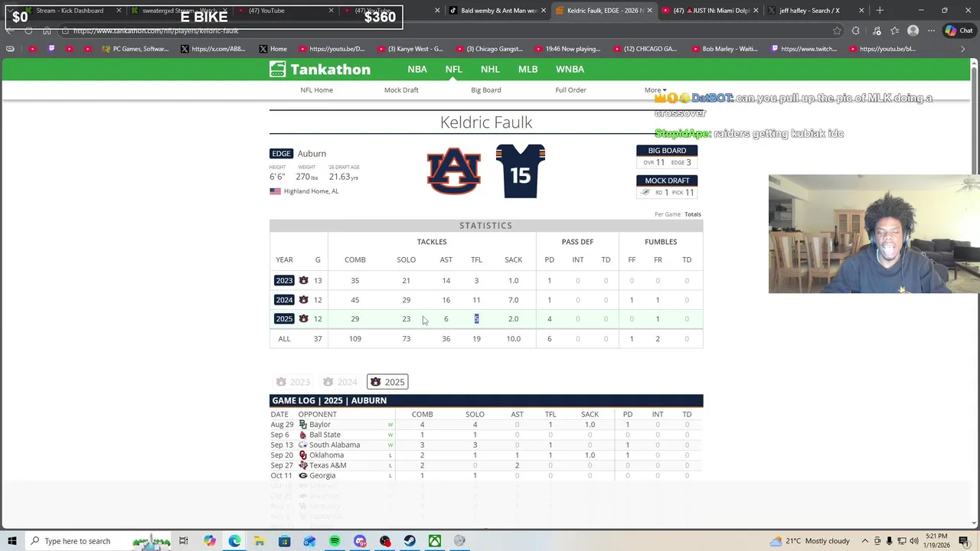Viewport: 980px width, 551px height.
Task: Open the Full Order page
Action: pos(570,90)
